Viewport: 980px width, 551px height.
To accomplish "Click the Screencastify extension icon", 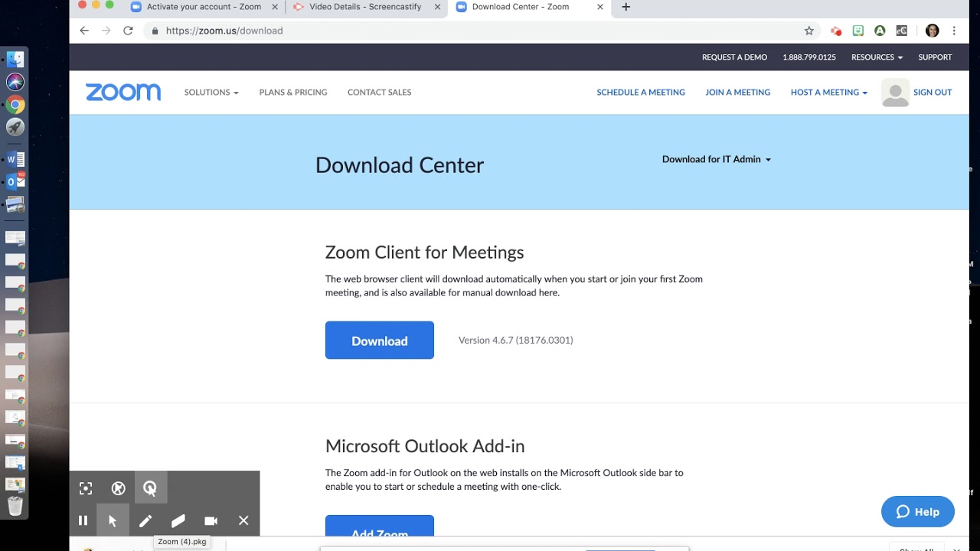I will [x=836, y=31].
